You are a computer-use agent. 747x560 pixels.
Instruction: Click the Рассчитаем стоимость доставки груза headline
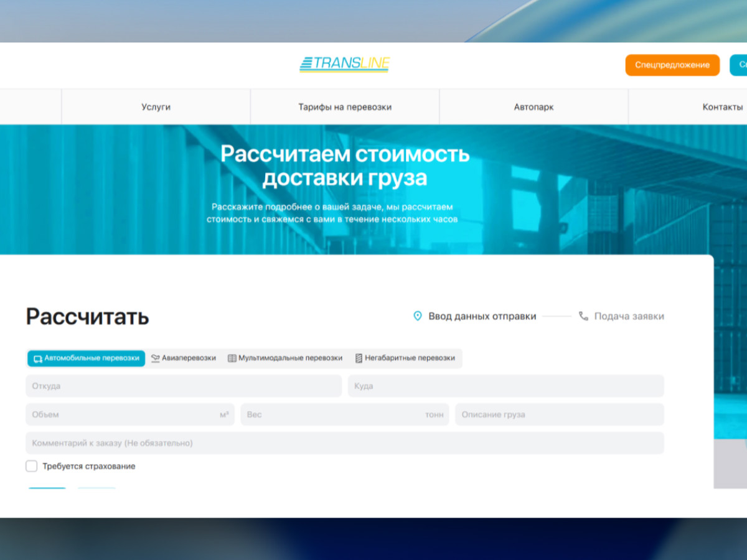(x=345, y=166)
